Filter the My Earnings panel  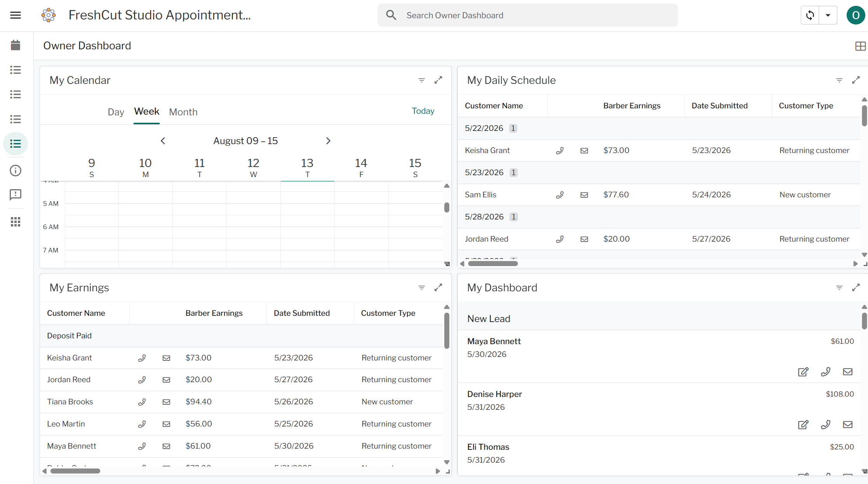tap(421, 288)
